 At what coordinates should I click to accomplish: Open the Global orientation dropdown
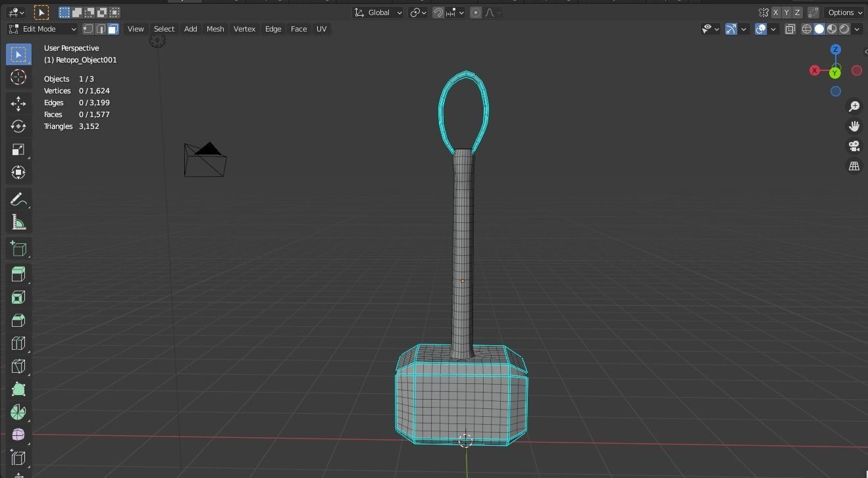click(x=378, y=12)
